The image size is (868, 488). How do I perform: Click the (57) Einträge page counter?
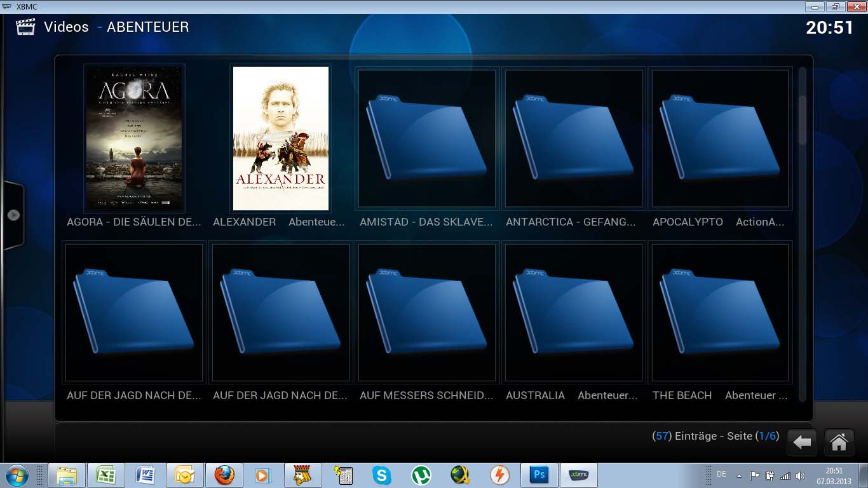pyautogui.click(x=715, y=436)
